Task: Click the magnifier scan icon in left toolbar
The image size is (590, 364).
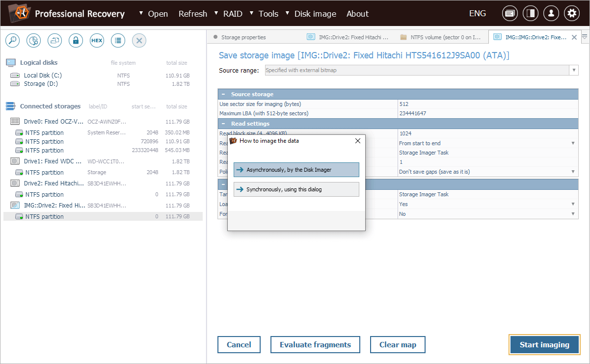Action: pyautogui.click(x=12, y=41)
